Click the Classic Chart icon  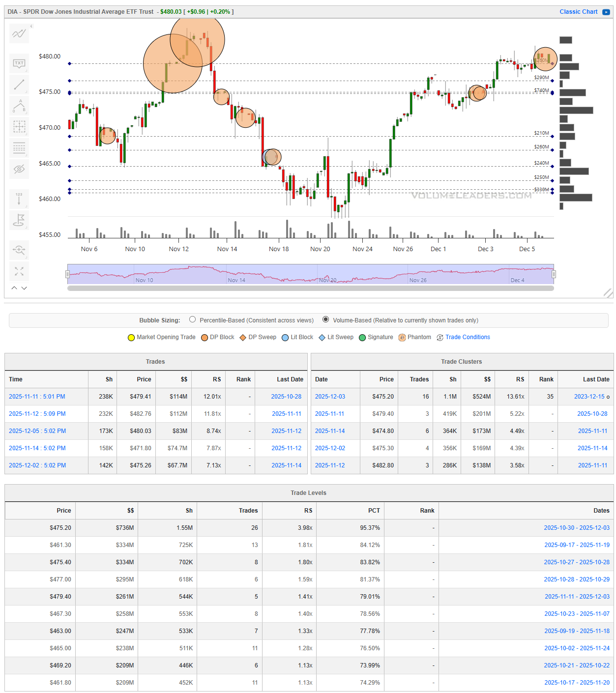point(606,12)
